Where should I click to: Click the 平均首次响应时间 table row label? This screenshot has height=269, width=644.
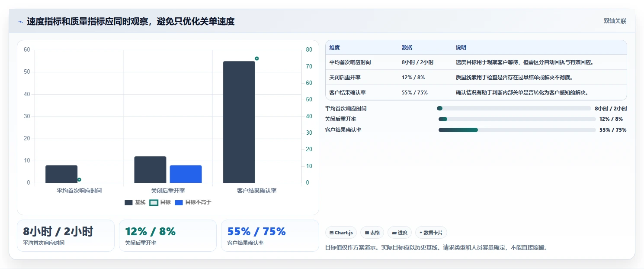350,62
